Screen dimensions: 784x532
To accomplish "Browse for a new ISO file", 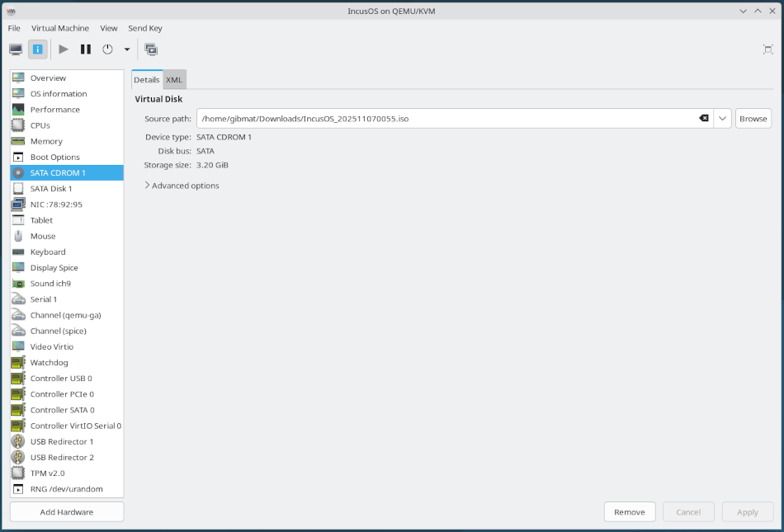I will 752,118.
